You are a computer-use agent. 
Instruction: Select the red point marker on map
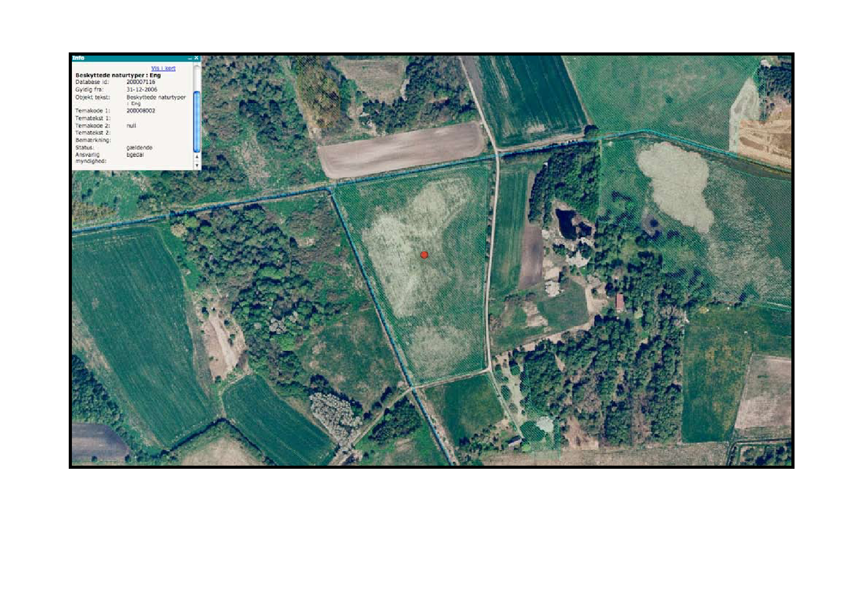(x=424, y=255)
